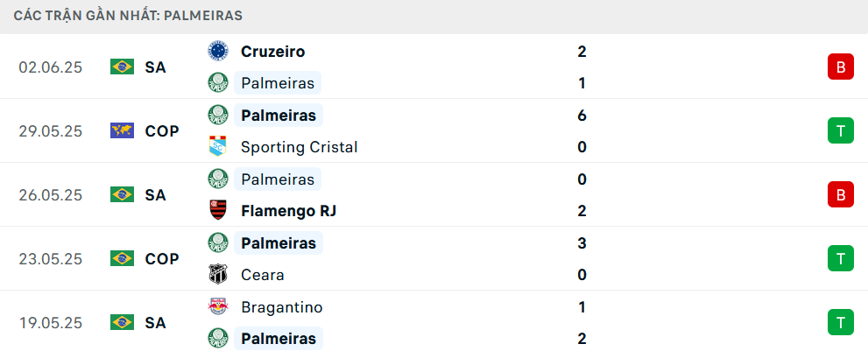Image resolution: width=868 pixels, height=351 pixels.
Task: Select the COP league label on 23.05.25
Action: point(162,258)
